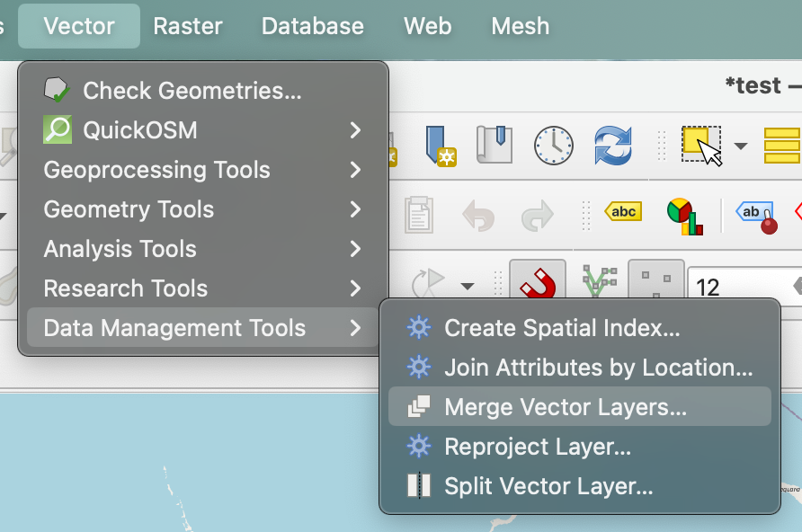Open the Vector menu
The image size is (802, 532).
[79, 26]
